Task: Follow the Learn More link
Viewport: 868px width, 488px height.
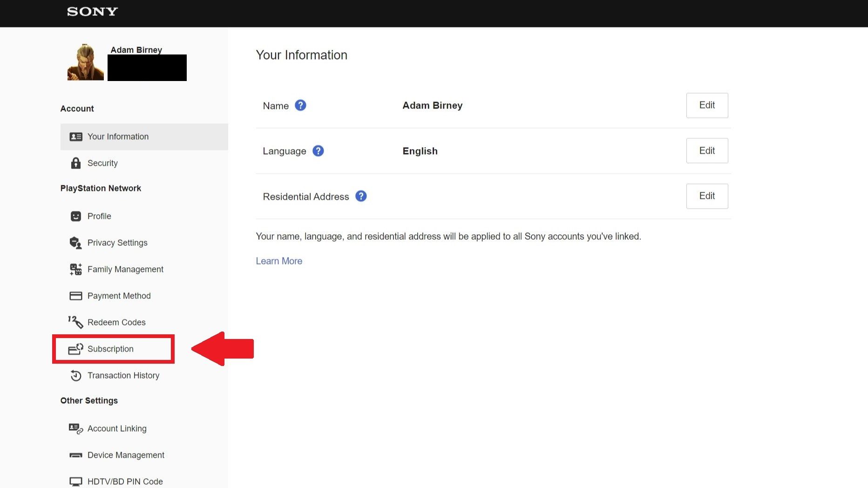Action: (279, 261)
